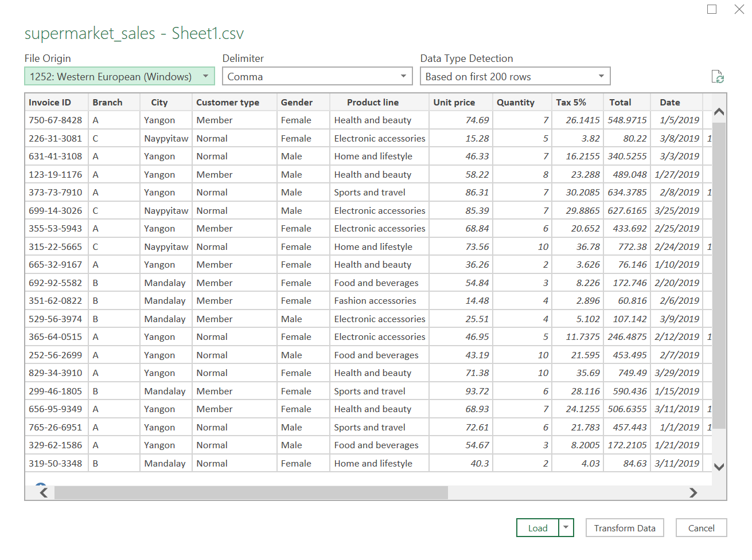This screenshot has width=752, height=560.
Task: Click the scroll-right arrow below the table
Action: coord(693,492)
